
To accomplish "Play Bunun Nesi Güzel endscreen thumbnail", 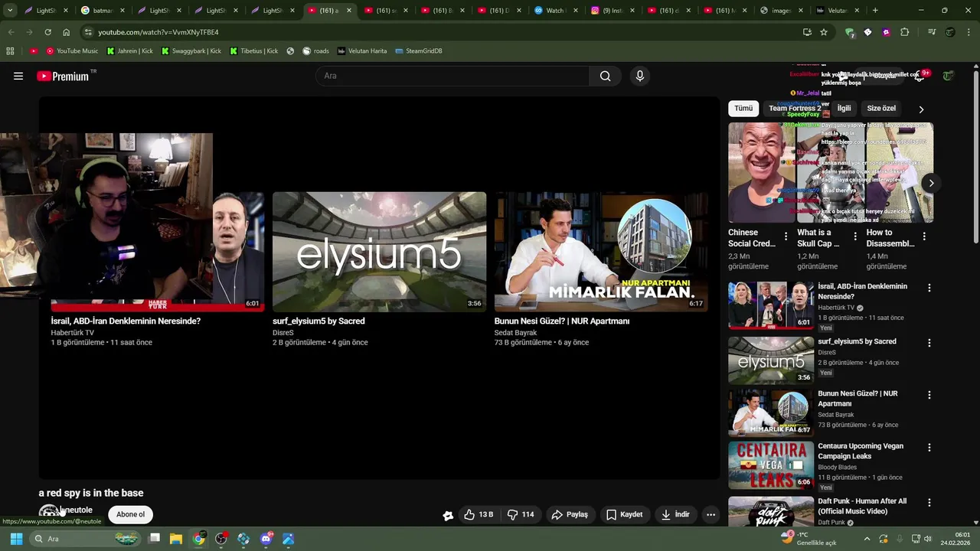I will click(x=601, y=251).
